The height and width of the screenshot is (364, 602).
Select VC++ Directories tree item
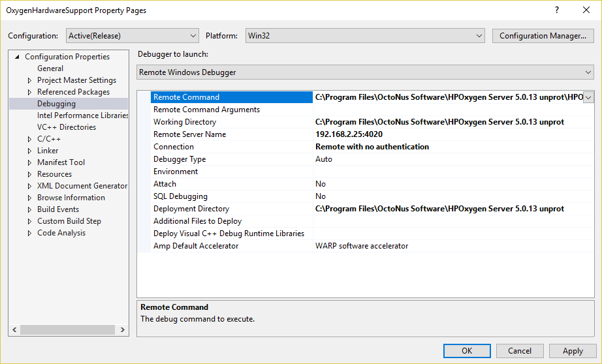coord(67,127)
